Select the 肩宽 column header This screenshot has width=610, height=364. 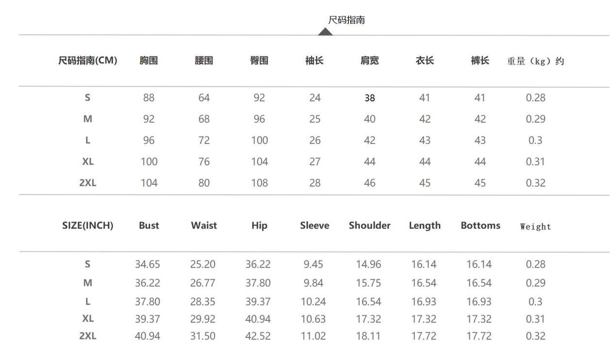[x=370, y=61]
